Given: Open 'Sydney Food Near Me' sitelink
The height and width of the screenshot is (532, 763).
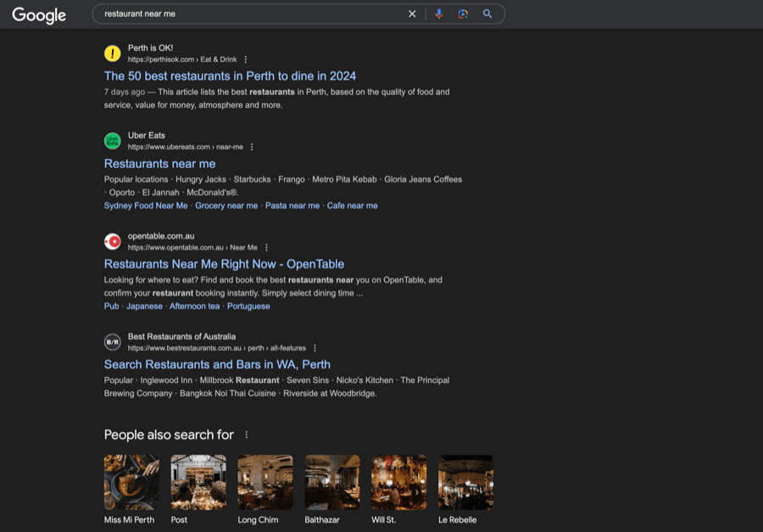Looking at the screenshot, I should pyautogui.click(x=146, y=206).
